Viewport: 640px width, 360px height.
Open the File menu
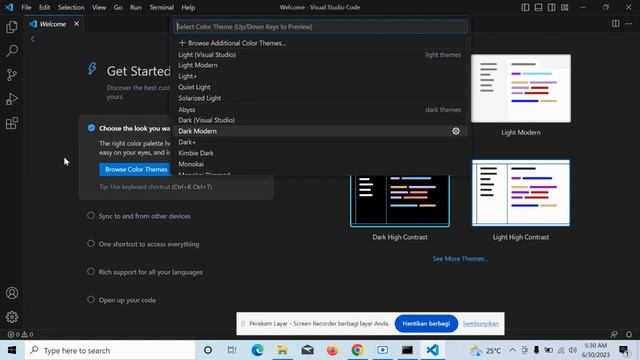(26, 7)
